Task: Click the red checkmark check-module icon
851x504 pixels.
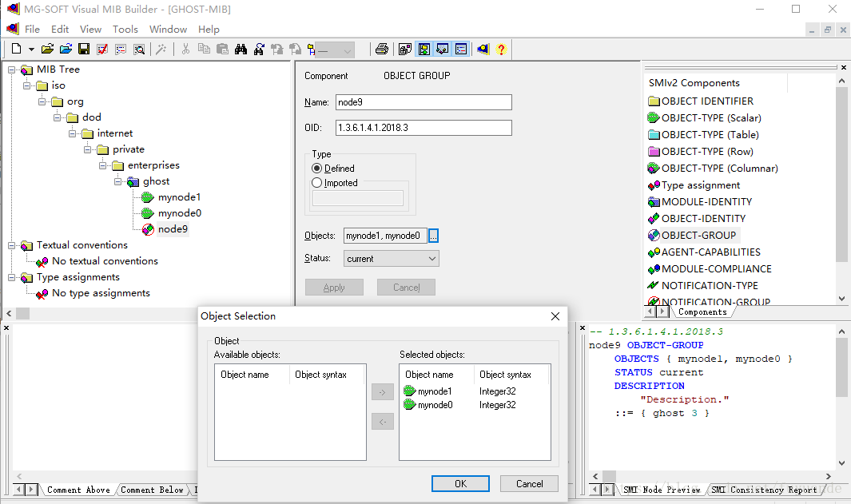Action: click(x=102, y=50)
